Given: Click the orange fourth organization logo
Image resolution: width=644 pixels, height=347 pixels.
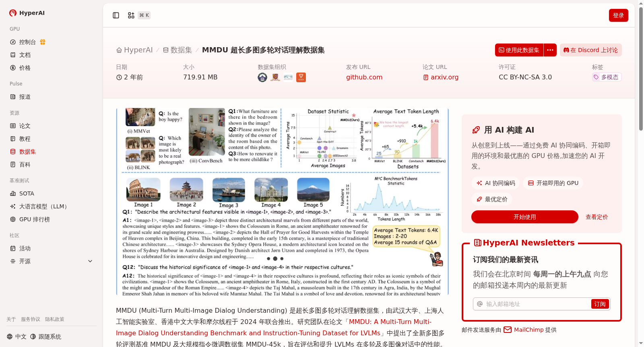Looking at the screenshot, I should tap(301, 77).
